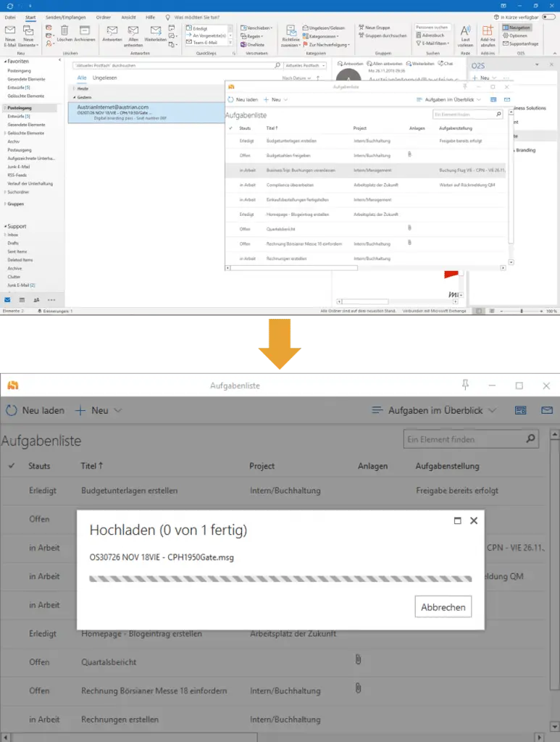Click Allen antworten in the ribbon's Antworten group
The image size is (560, 742).
coord(133,36)
